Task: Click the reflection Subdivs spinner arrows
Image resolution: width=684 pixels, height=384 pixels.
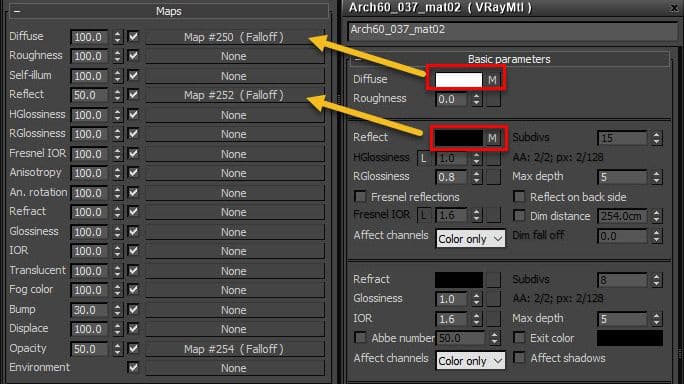Action: (x=657, y=138)
